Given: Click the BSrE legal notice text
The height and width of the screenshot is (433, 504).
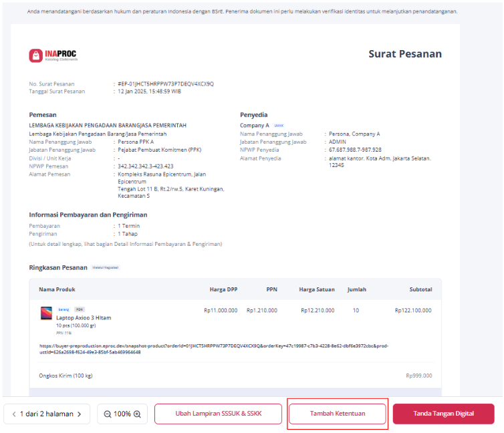Looking at the screenshot, I should [x=242, y=11].
